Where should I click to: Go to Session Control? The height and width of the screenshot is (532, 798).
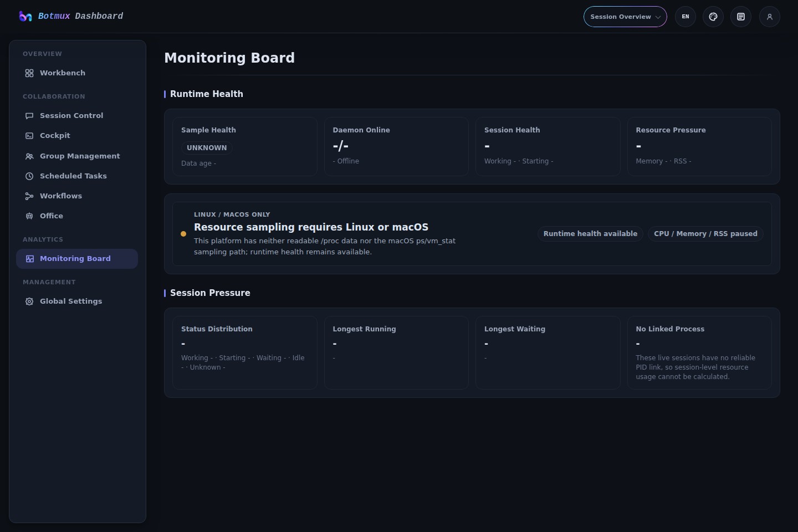(x=77, y=116)
